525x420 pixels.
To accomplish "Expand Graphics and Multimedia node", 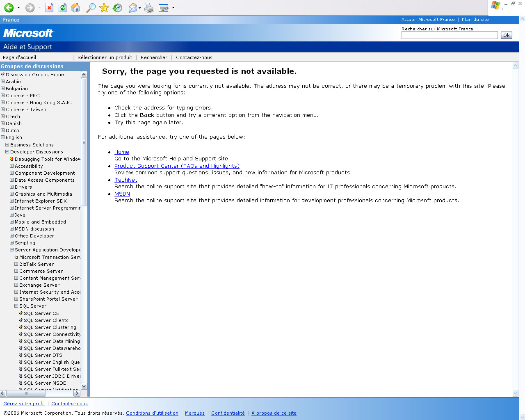I will pyautogui.click(x=11, y=194).
